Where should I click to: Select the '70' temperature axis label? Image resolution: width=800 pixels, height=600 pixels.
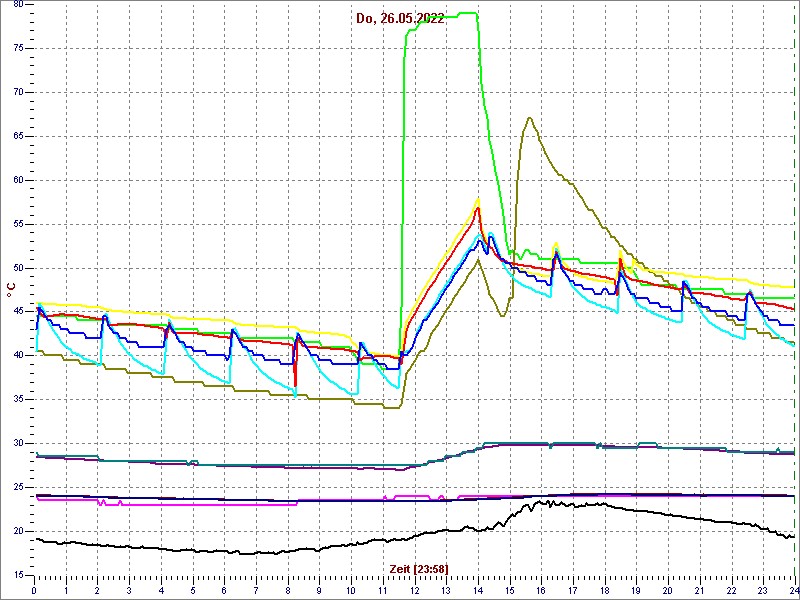pyautogui.click(x=17, y=92)
